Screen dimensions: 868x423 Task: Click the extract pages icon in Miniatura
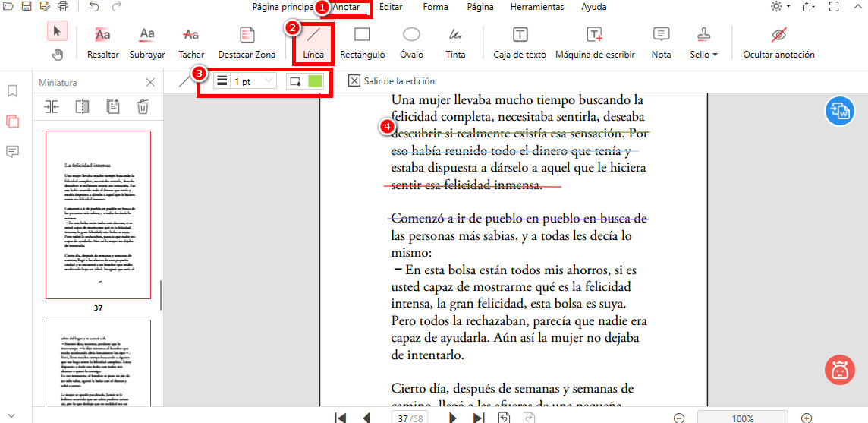coord(113,106)
